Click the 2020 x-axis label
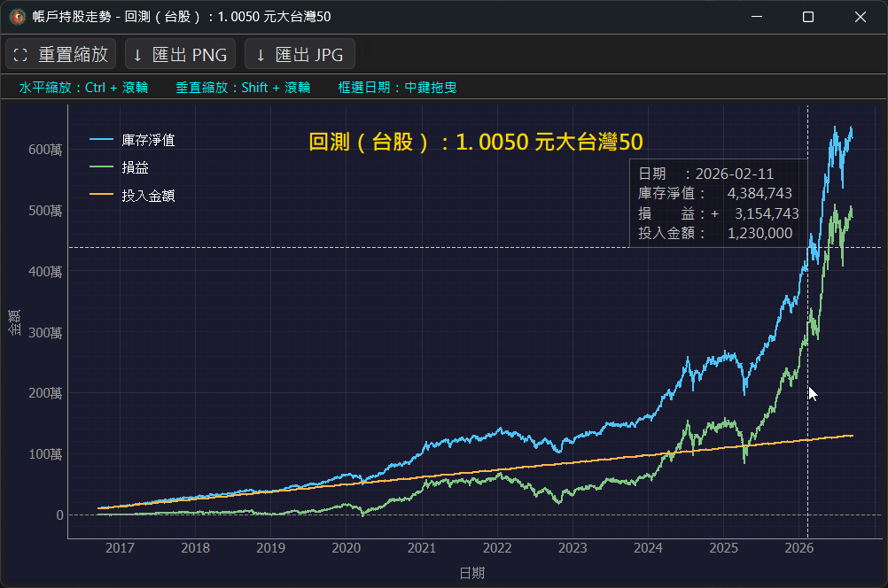This screenshot has width=888, height=588. coord(346,548)
